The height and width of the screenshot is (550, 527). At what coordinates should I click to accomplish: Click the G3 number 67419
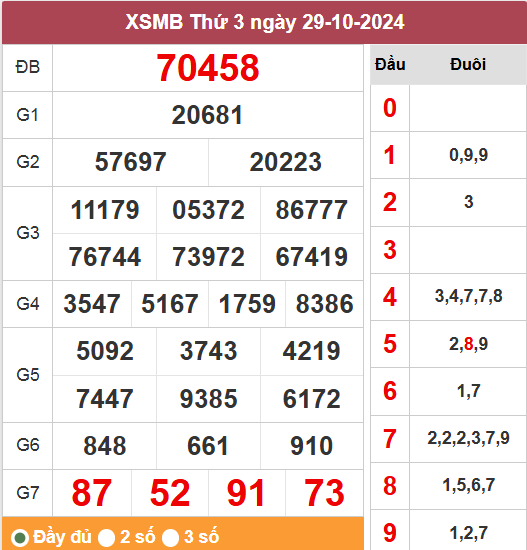coord(312,257)
